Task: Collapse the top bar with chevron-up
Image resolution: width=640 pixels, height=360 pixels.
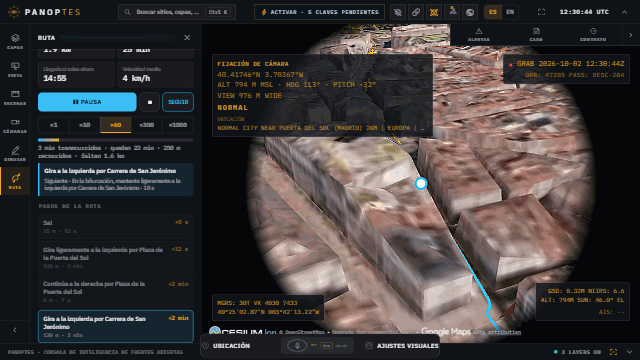Action: (x=624, y=12)
